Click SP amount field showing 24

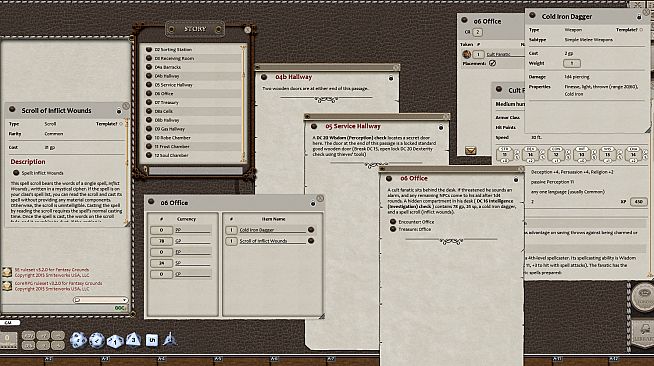tap(161, 263)
